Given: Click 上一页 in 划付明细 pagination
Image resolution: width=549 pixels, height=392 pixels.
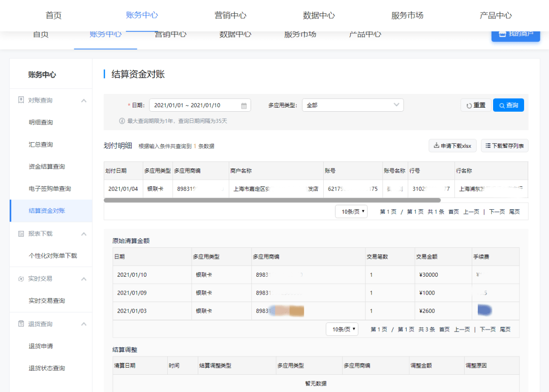Looking at the screenshot, I should 471,212.
